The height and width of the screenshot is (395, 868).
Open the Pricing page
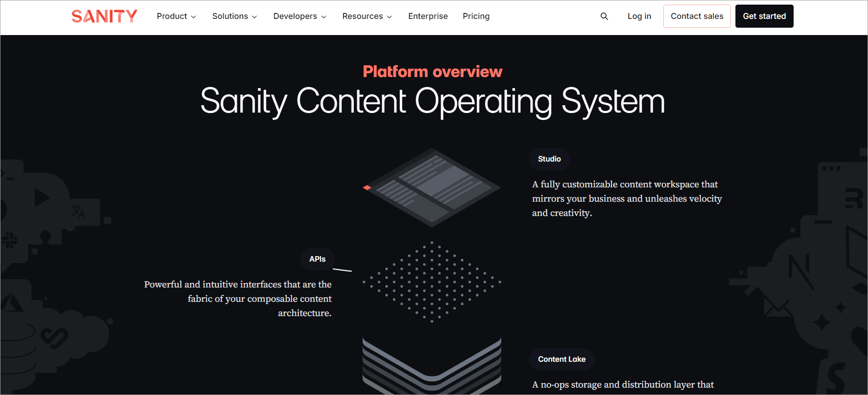pos(476,16)
